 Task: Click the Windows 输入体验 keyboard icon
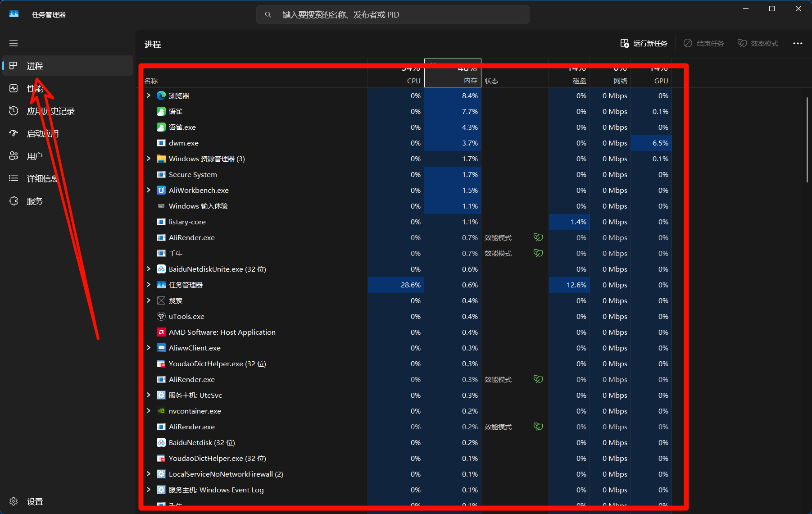tap(161, 206)
